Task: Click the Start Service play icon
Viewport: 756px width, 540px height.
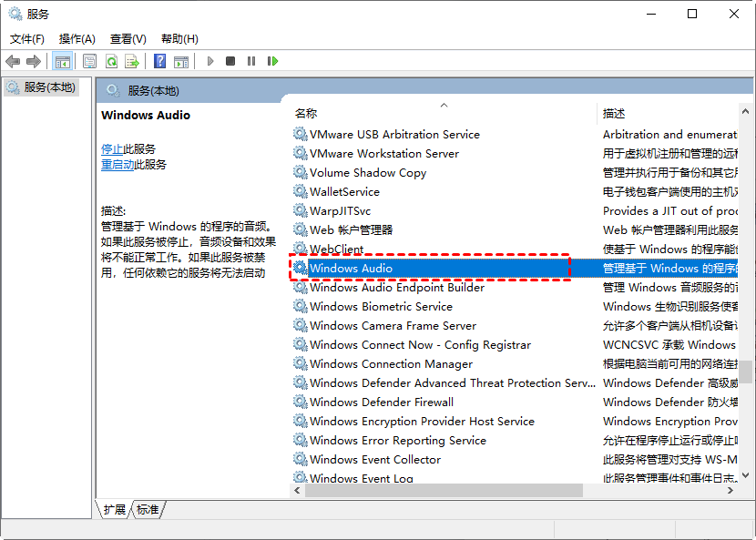Action: pos(210,61)
